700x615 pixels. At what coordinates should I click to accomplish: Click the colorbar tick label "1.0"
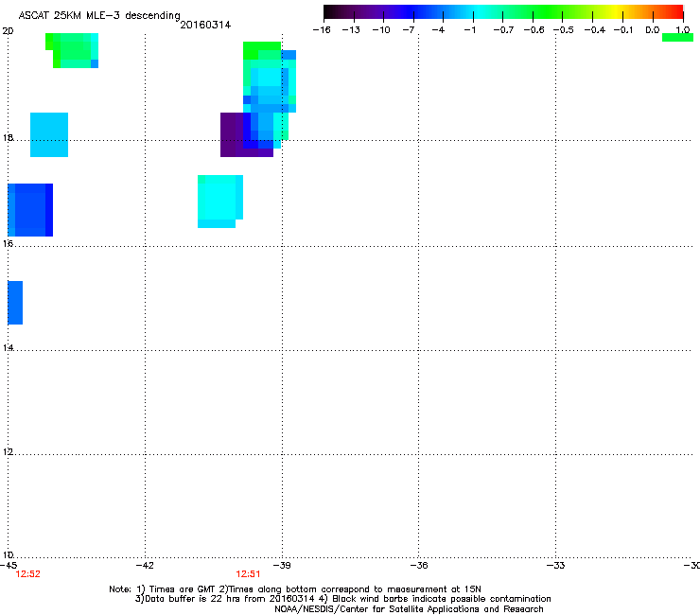[x=683, y=30]
